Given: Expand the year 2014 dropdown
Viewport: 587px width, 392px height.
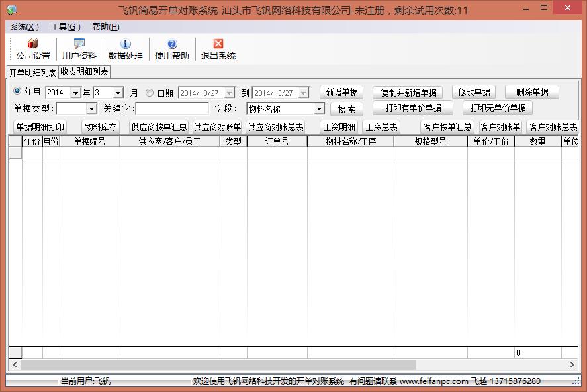Looking at the screenshot, I should click(75, 93).
